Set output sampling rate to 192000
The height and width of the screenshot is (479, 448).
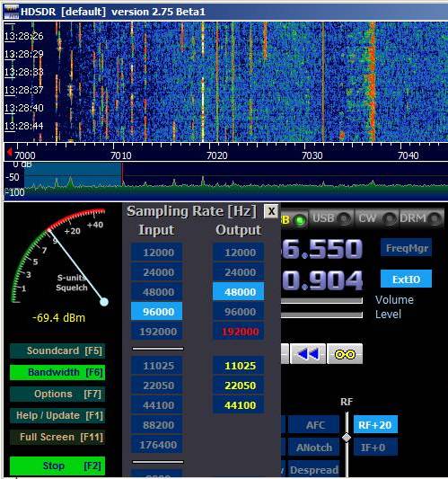[239, 332]
